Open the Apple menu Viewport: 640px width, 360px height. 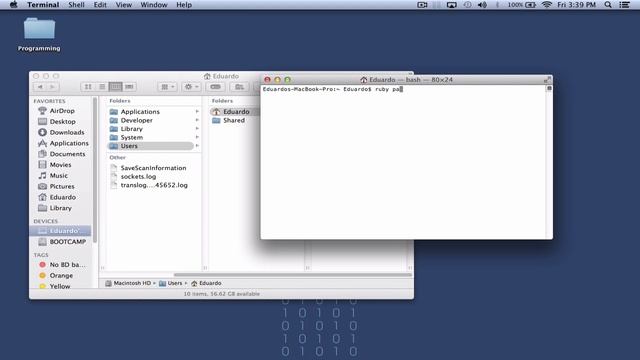(x=13, y=5)
